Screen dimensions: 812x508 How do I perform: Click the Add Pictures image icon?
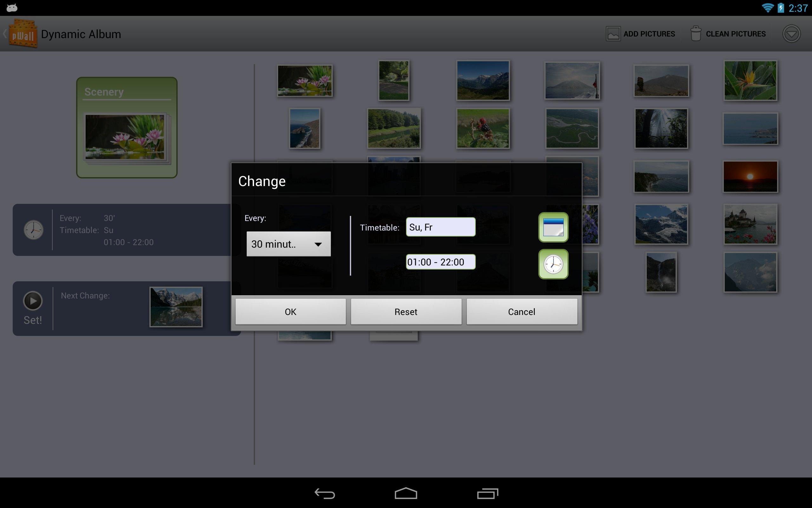pyautogui.click(x=613, y=34)
